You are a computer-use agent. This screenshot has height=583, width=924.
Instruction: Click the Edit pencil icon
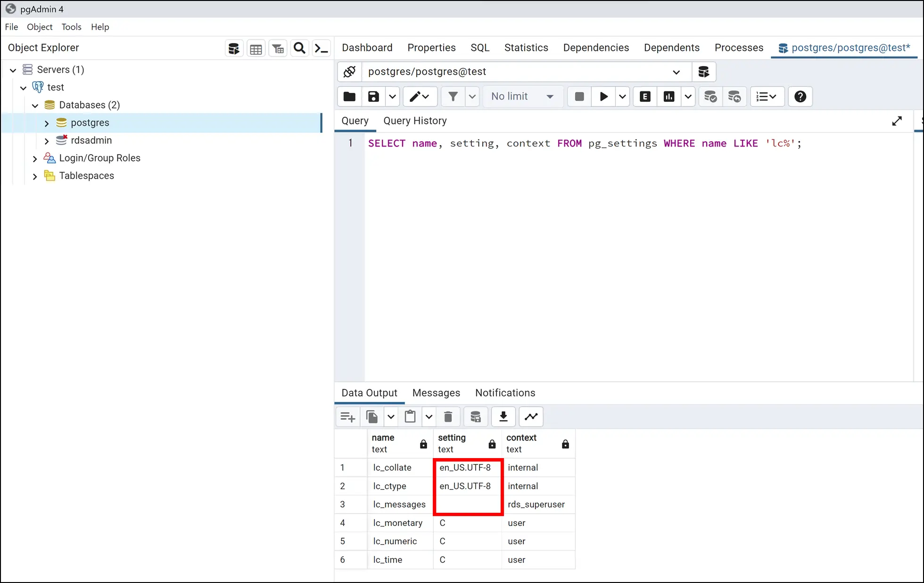pyautogui.click(x=420, y=97)
